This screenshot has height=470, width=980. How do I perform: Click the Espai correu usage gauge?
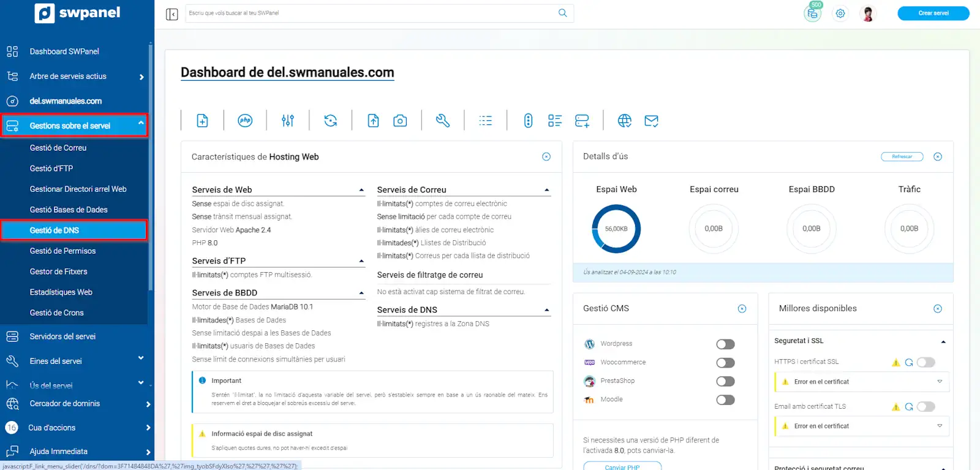[714, 229]
